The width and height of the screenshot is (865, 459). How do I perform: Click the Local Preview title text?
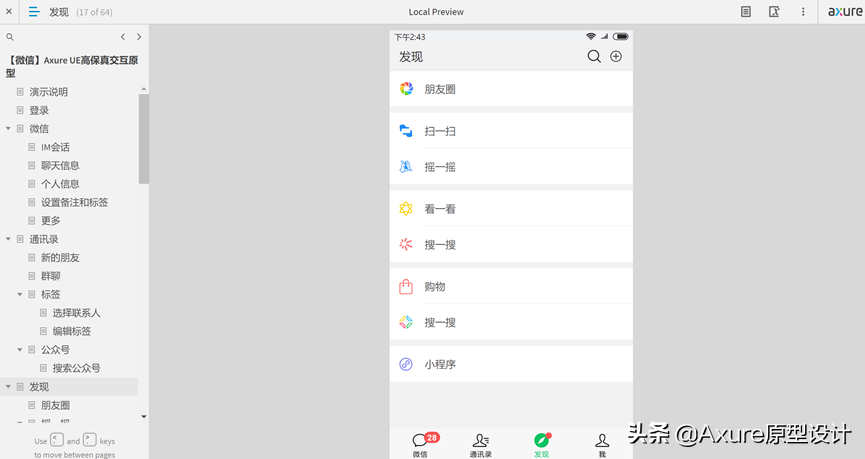point(436,12)
